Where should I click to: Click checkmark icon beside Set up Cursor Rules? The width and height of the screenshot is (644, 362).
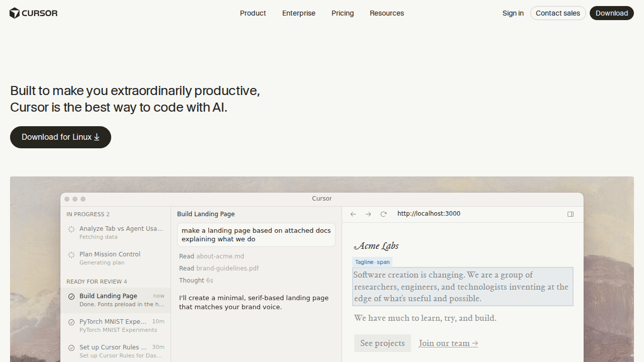(x=71, y=348)
